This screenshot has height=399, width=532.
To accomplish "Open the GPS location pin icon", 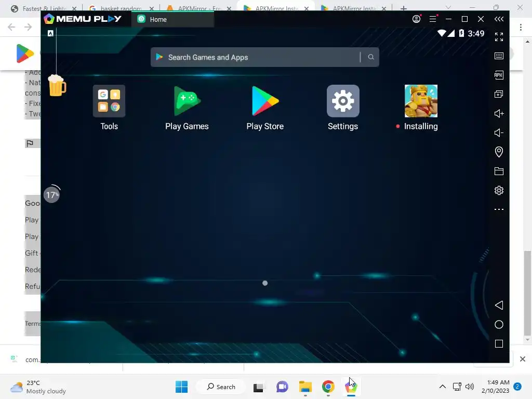I will (x=499, y=152).
